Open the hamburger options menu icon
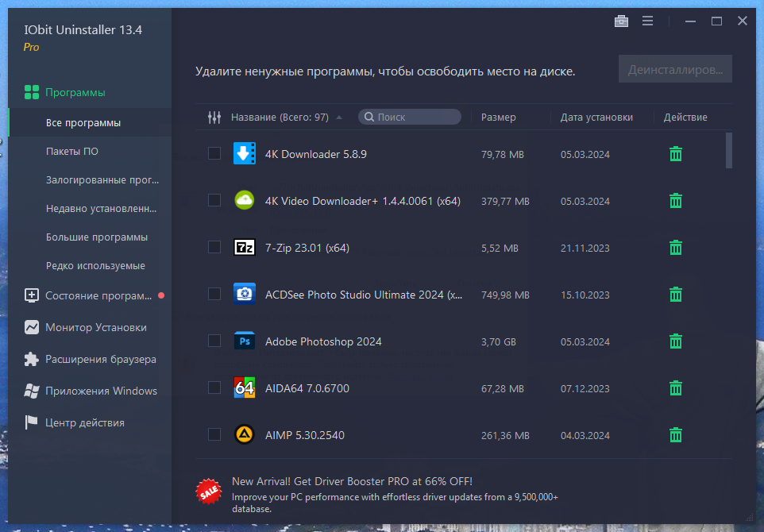This screenshot has width=764, height=532. [x=647, y=21]
